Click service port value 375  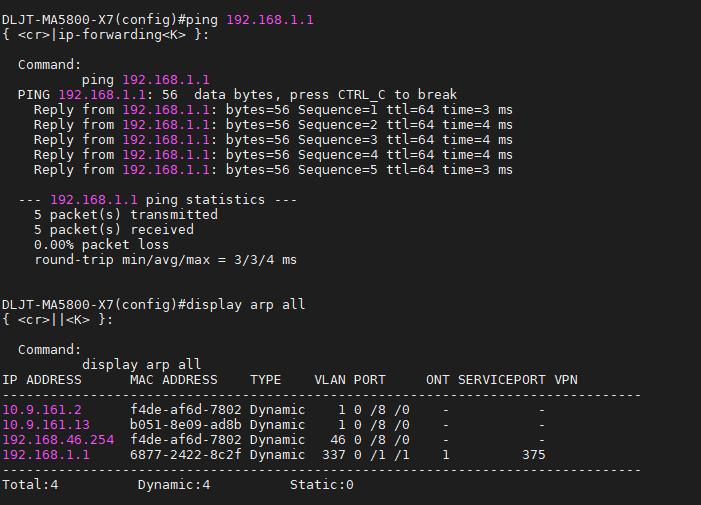click(x=534, y=455)
